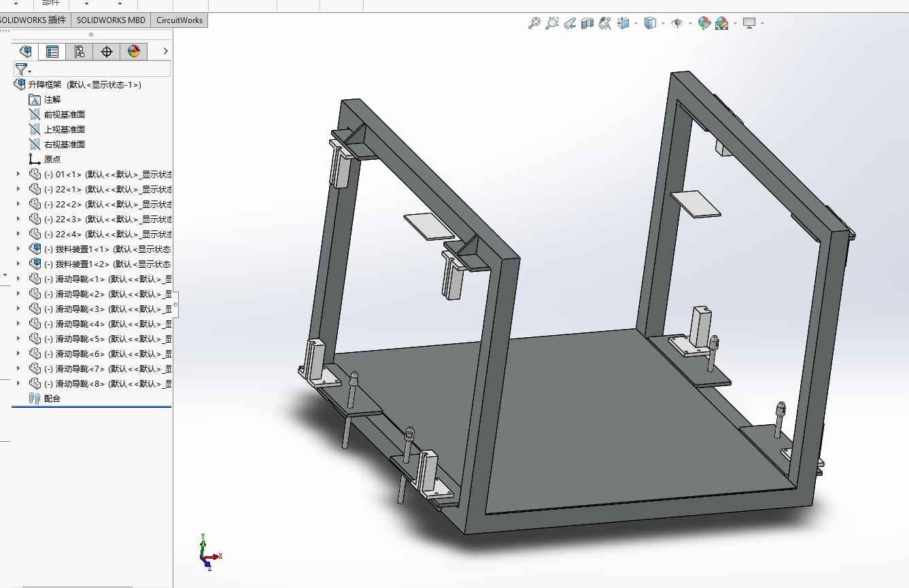This screenshot has width=909, height=588.
Task: Open the Apply Scene dropdown arrow
Action: point(735,24)
